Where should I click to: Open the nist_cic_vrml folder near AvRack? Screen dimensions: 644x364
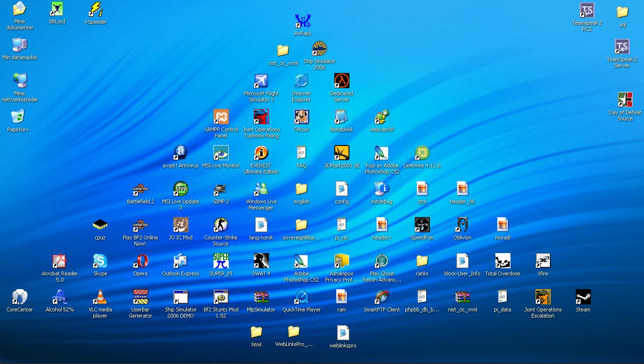tap(283, 51)
